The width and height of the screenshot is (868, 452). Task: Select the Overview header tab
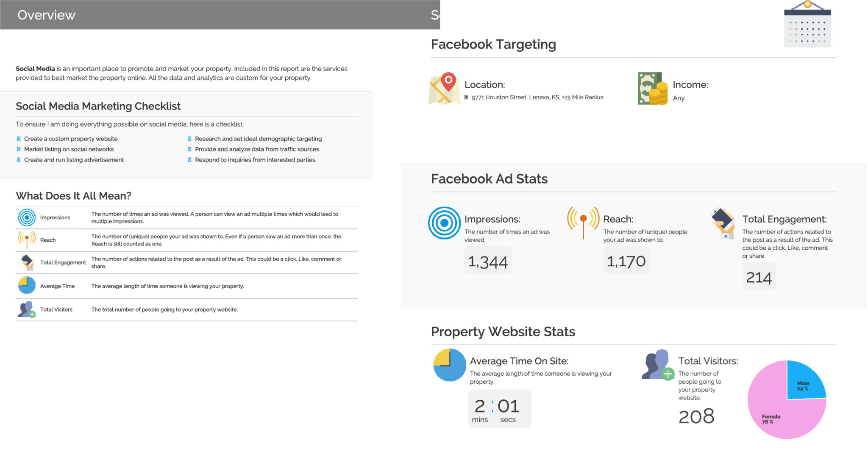coord(47,15)
